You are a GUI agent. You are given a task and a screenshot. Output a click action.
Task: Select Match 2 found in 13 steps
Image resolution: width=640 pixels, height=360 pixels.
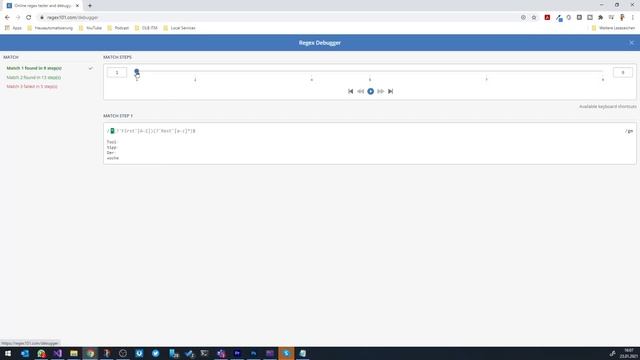[x=33, y=78]
